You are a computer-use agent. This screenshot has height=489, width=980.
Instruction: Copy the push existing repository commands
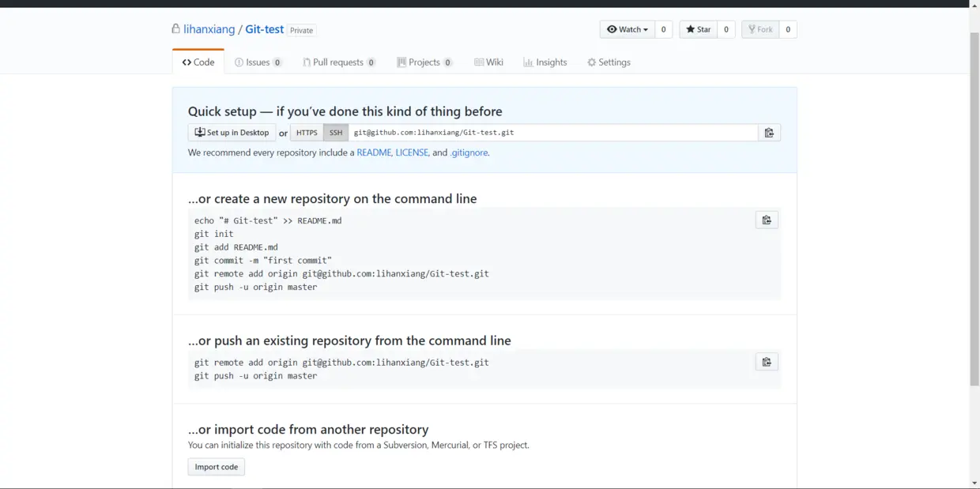tap(767, 362)
